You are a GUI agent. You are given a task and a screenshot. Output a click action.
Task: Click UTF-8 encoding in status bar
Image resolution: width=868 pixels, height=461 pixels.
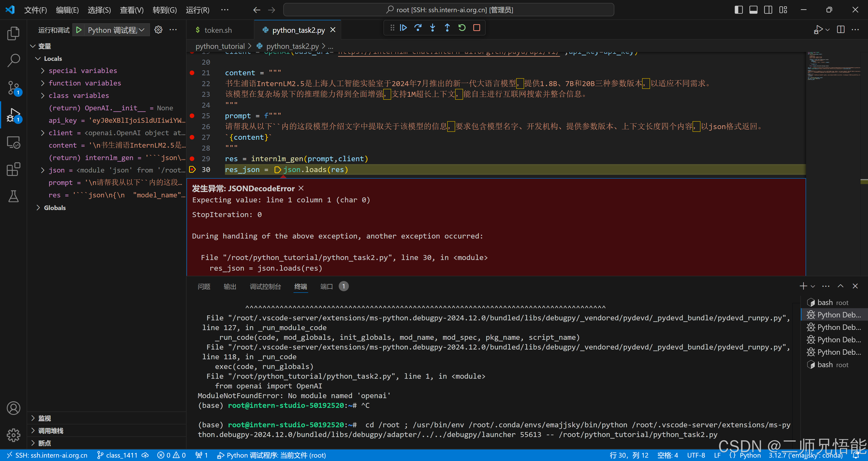696,455
